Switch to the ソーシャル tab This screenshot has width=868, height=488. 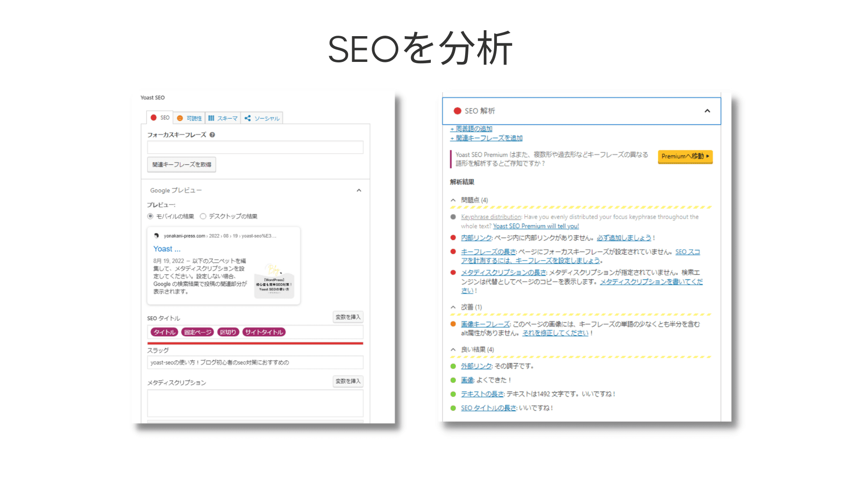(262, 118)
